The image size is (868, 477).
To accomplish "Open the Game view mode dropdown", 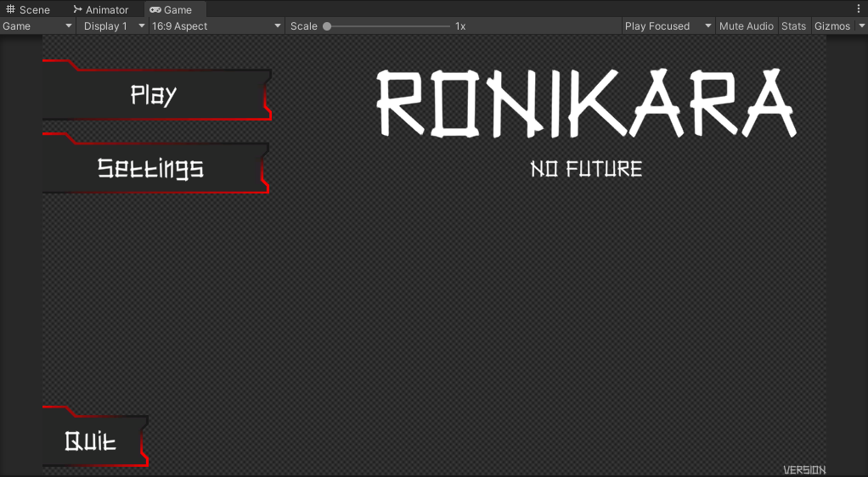I will coord(37,26).
